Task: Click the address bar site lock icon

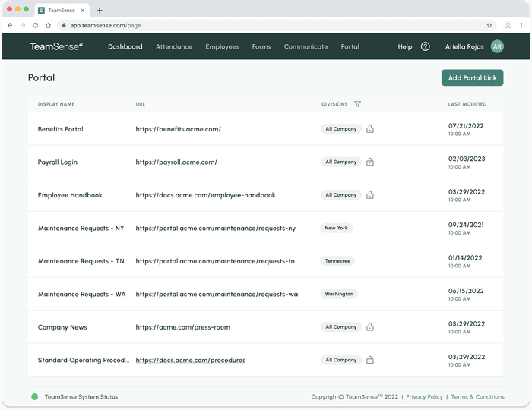Action: click(64, 25)
